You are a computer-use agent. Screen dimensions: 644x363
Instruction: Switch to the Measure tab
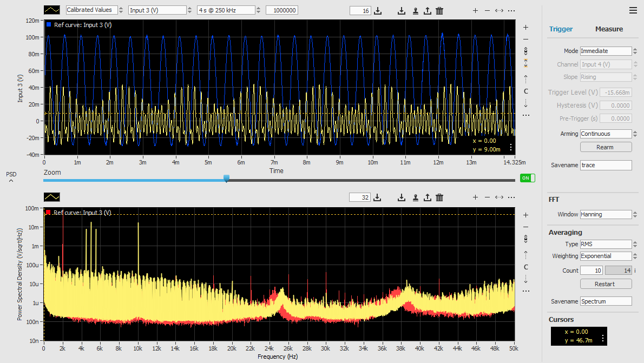pyautogui.click(x=609, y=29)
